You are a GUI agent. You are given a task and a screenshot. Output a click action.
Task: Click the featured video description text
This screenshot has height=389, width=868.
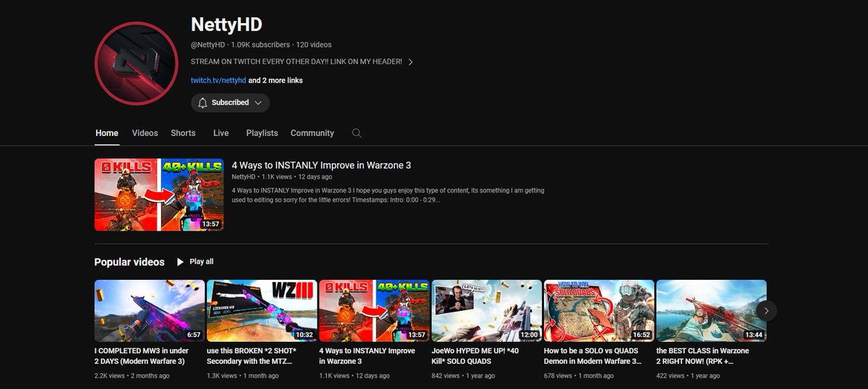pyautogui.click(x=388, y=195)
